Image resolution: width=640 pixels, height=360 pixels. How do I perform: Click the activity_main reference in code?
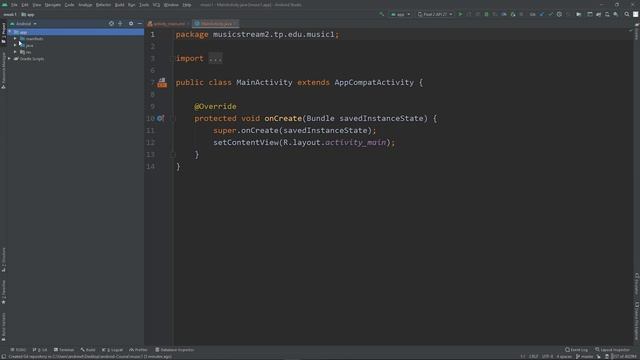click(x=356, y=142)
